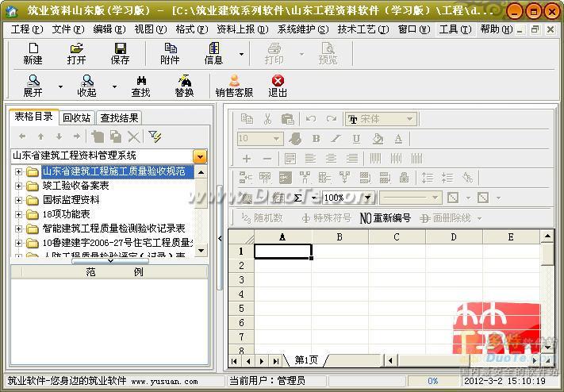Screen dimensions: 564x392
Task: Open the 山东省建筑工程资料管理系统 dropdown
Action: click(x=200, y=156)
